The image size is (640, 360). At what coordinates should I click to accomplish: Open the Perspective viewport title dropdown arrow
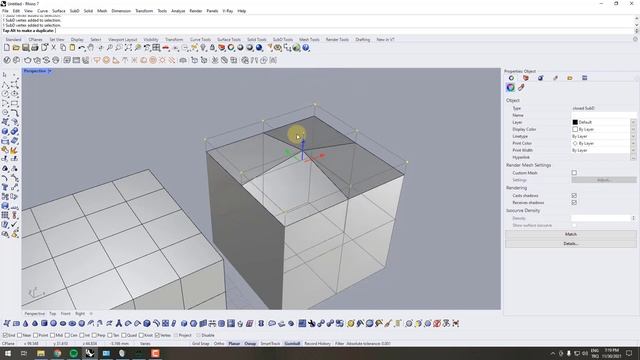pyautogui.click(x=50, y=71)
